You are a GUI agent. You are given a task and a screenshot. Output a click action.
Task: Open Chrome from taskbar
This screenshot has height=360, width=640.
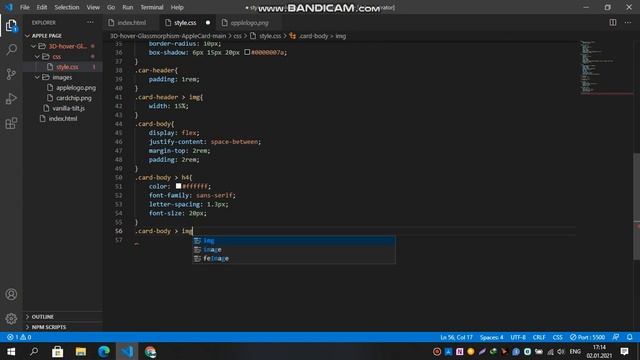[150, 351]
